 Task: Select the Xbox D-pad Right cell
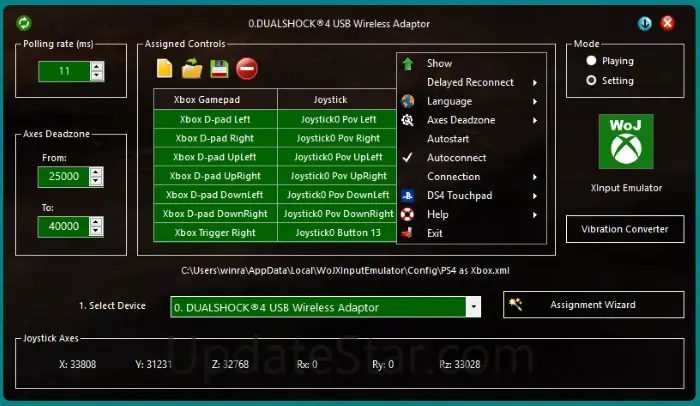tap(216, 138)
